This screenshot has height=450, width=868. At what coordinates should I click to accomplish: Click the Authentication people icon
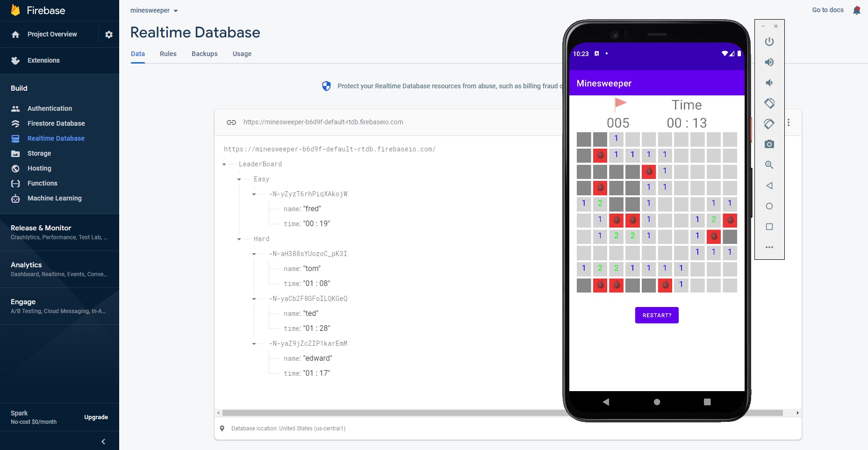click(x=15, y=108)
